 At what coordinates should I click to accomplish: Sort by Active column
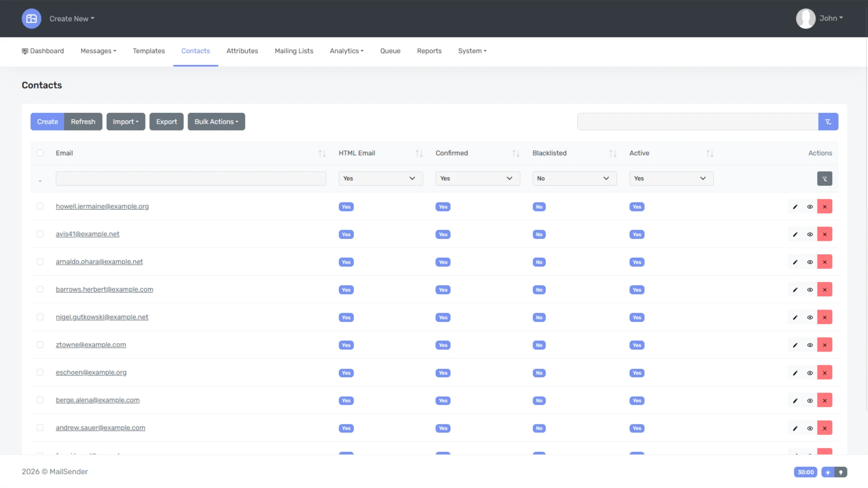709,154
